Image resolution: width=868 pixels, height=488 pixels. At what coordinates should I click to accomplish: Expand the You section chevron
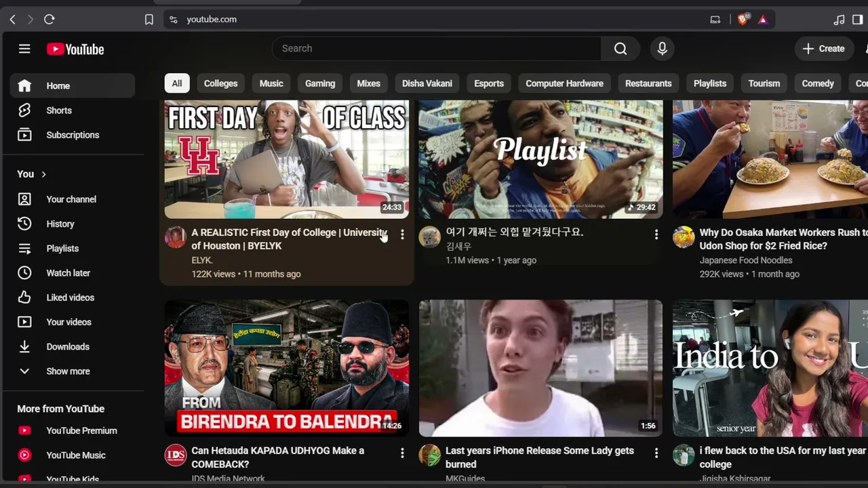coord(43,174)
